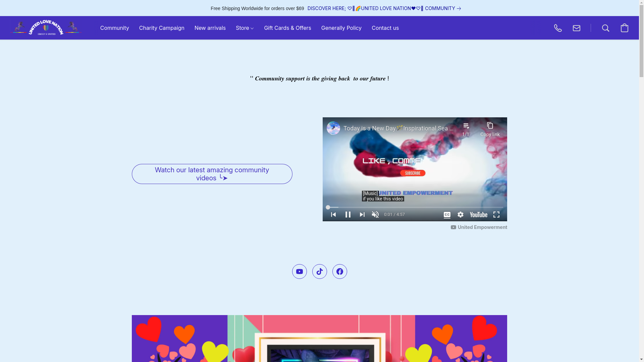Skip to next video
The height and width of the screenshot is (362, 644).
click(362, 215)
